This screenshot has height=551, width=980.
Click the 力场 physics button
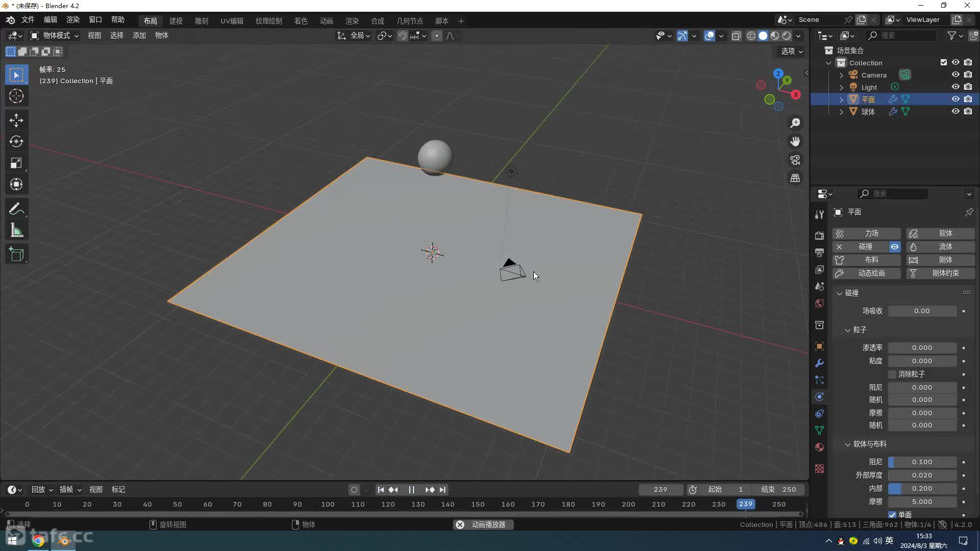point(866,234)
